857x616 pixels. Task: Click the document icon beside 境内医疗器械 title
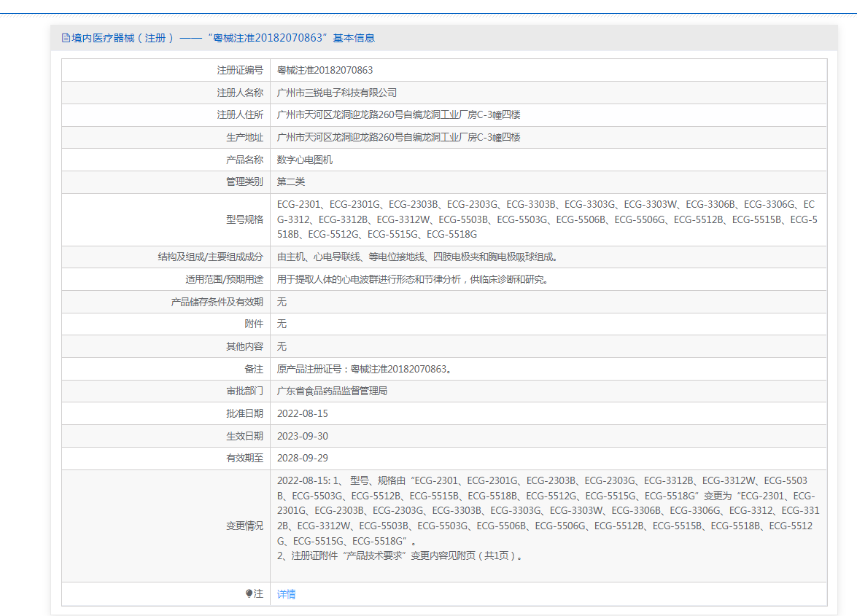click(x=66, y=38)
